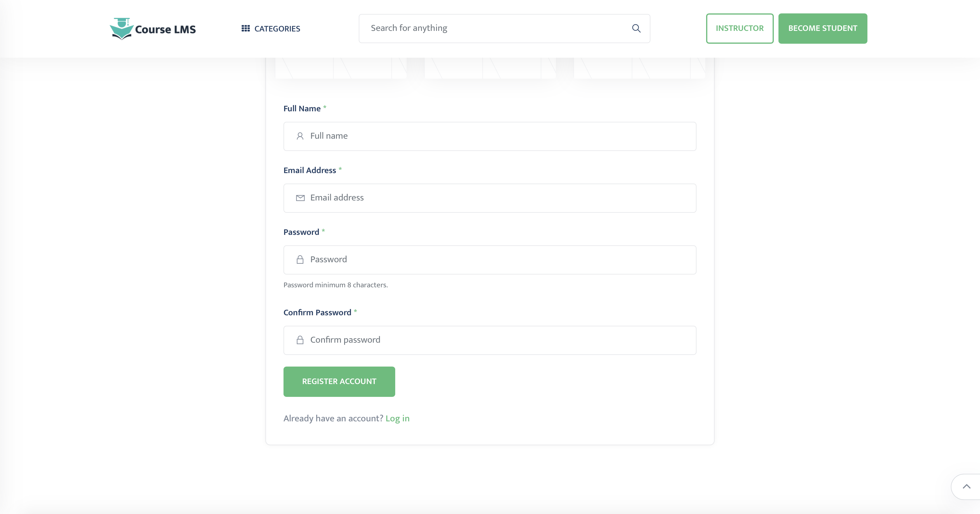The width and height of the screenshot is (980, 514).
Task: Select the Email address input
Action: pyautogui.click(x=495, y=198)
